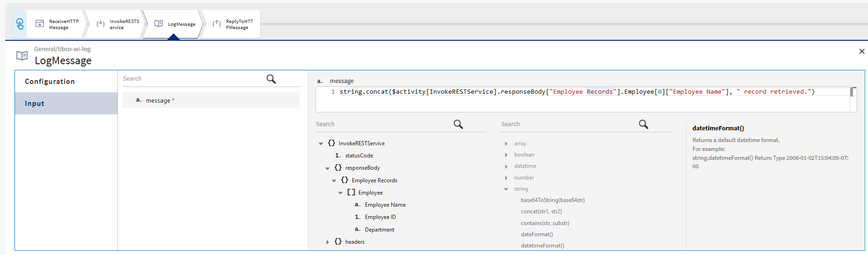
Task: Click the activity outputs search magnifier icon
Action: pos(458,124)
